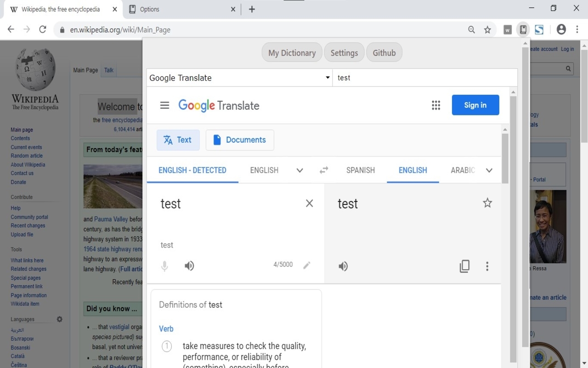Go forward to the next page
Viewport: 588px width, 368px height.
click(x=27, y=29)
